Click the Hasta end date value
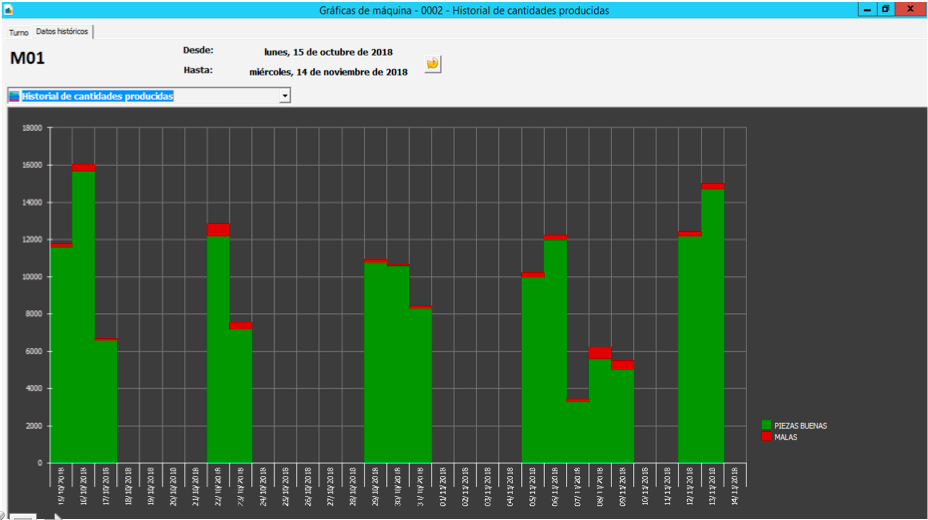This screenshot has width=928, height=520. point(328,72)
